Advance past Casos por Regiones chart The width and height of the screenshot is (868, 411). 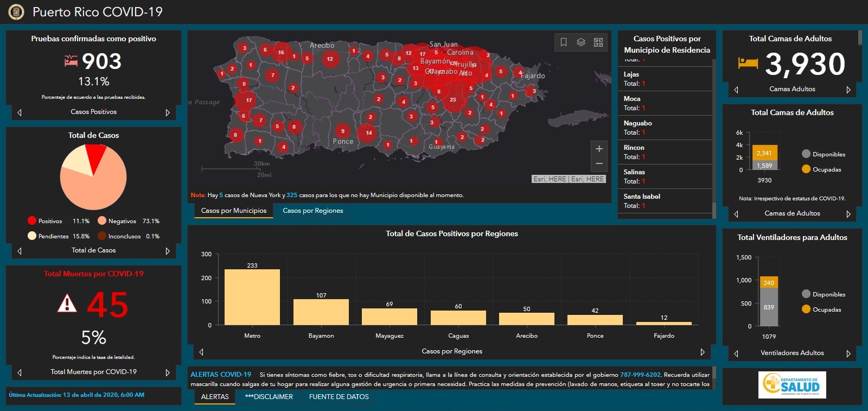[x=703, y=352]
